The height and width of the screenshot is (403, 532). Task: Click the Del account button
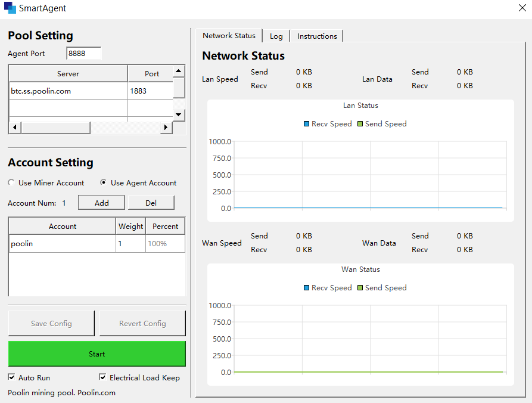point(151,203)
